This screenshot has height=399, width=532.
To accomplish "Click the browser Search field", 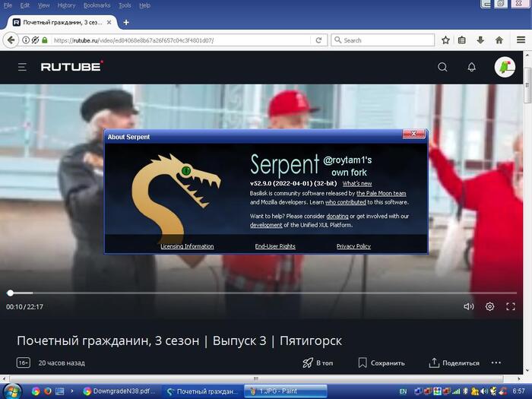I will point(383,40).
